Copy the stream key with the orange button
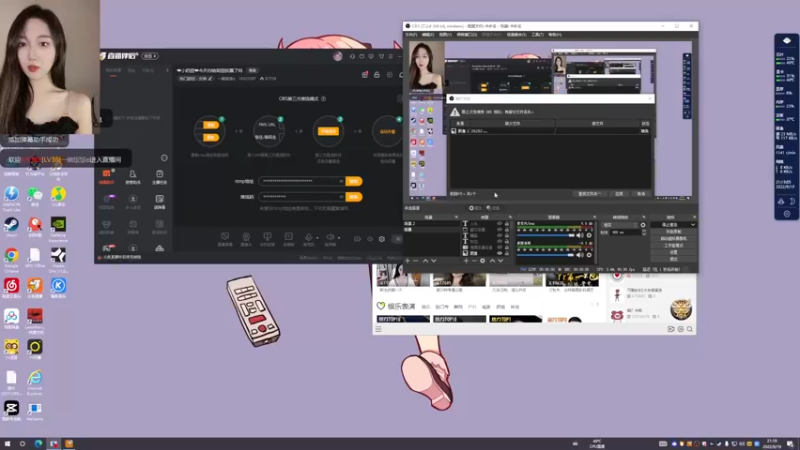Image resolution: width=800 pixels, height=450 pixels. point(354,197)
